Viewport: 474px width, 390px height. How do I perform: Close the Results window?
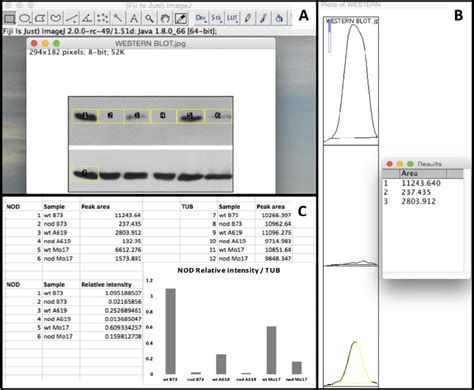pyautogui.click(x=389, y=164)
